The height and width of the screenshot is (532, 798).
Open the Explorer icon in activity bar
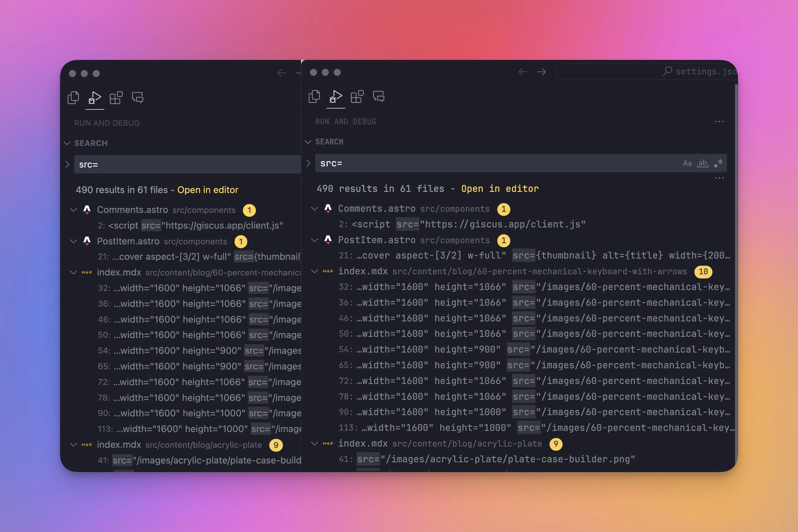pos(314,97)
